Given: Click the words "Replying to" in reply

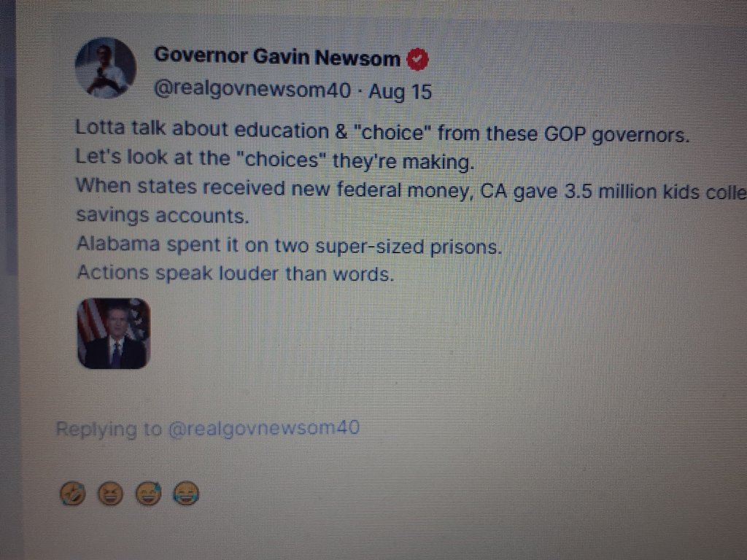Looking at the screenshot, I should coord(109,429).
